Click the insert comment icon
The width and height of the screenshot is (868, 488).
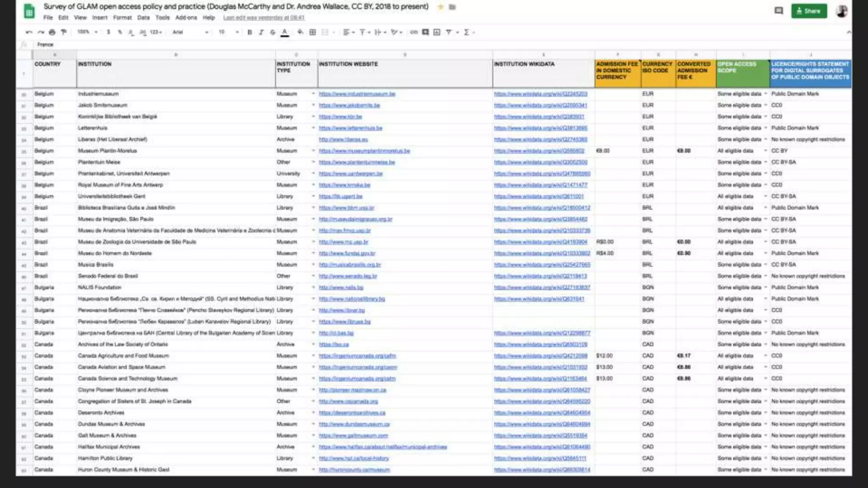click(x=425, y=32)
